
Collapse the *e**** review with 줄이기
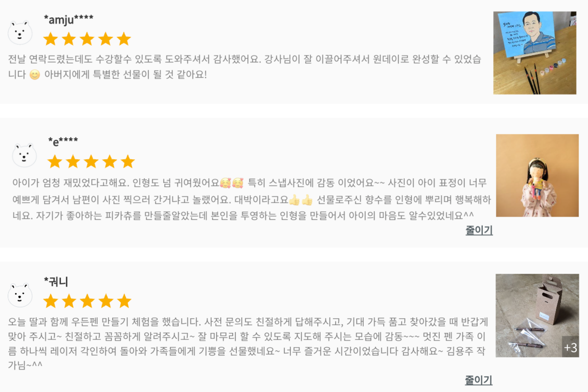point(479,230)
